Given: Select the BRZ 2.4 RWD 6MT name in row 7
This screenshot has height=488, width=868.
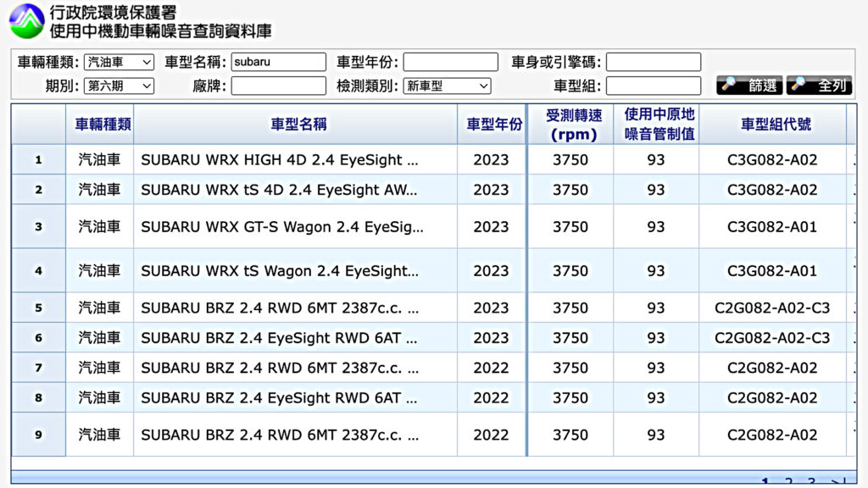Looking at the screenshot, I should coord(280,368).
